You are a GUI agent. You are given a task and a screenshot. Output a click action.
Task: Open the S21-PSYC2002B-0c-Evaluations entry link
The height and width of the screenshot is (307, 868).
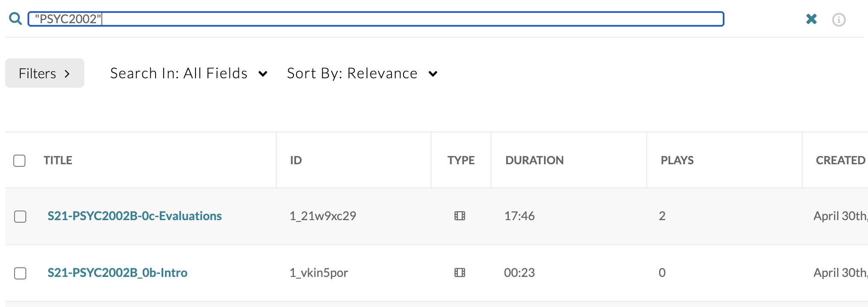(x=134, y=216)
